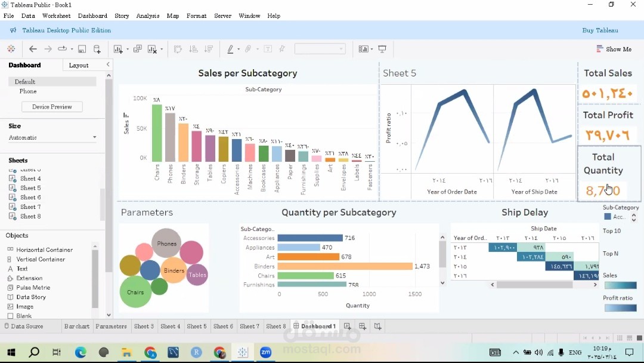
Task: Click the New Worksheet toolbar icon
Action: click(118, 49)
